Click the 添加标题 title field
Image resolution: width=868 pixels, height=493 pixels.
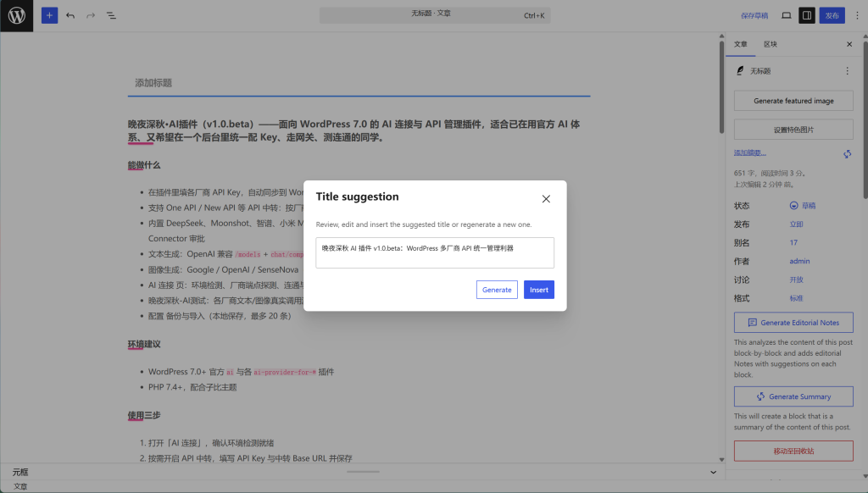coord(359,83)
